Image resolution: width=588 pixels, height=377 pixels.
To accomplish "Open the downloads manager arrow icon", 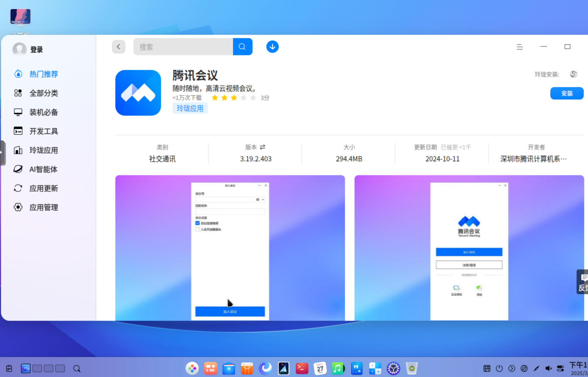I will click(272, 47).
